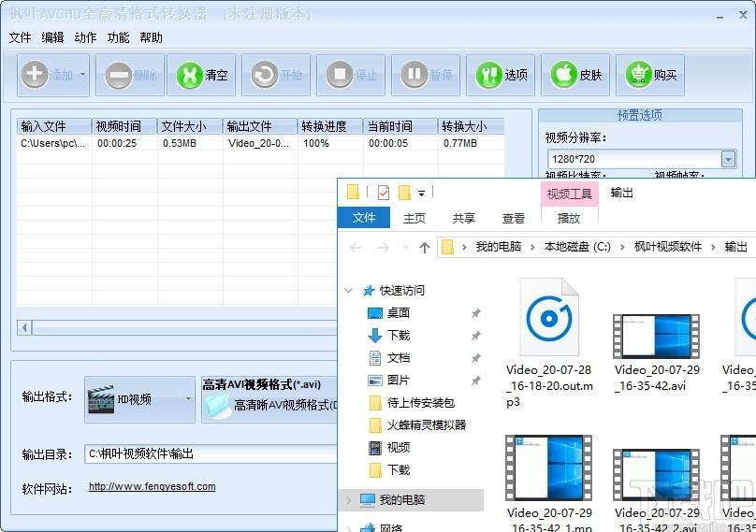Click the output directory path field

[211, 454]
